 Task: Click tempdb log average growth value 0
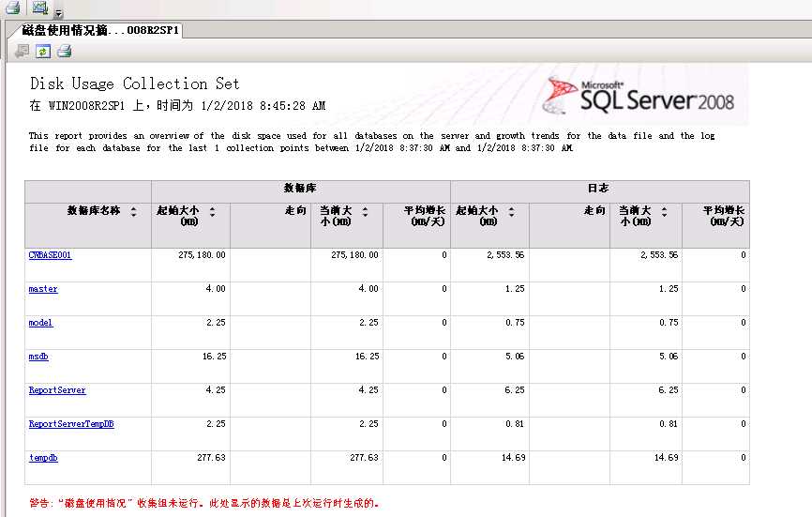point(744,458)
